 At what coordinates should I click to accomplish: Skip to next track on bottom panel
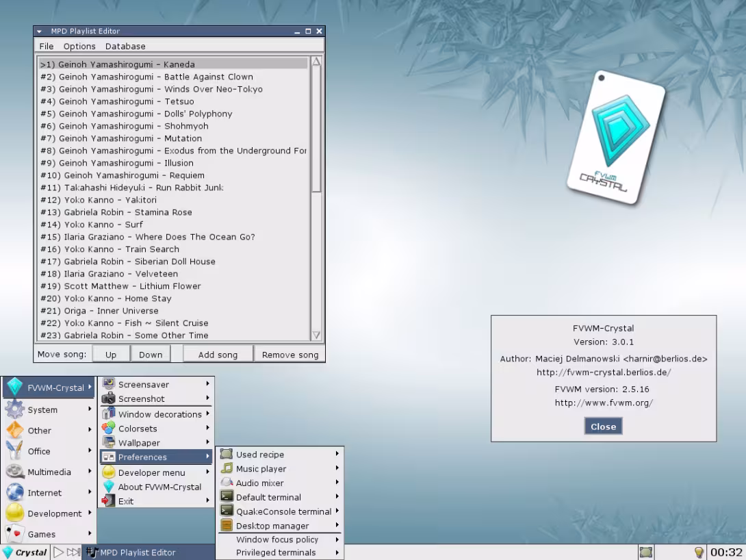tap(73, 552)
